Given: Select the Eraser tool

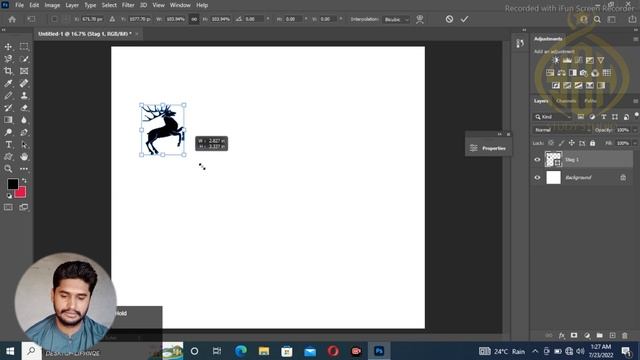Looking at the screenshot, I should point(24,108).
